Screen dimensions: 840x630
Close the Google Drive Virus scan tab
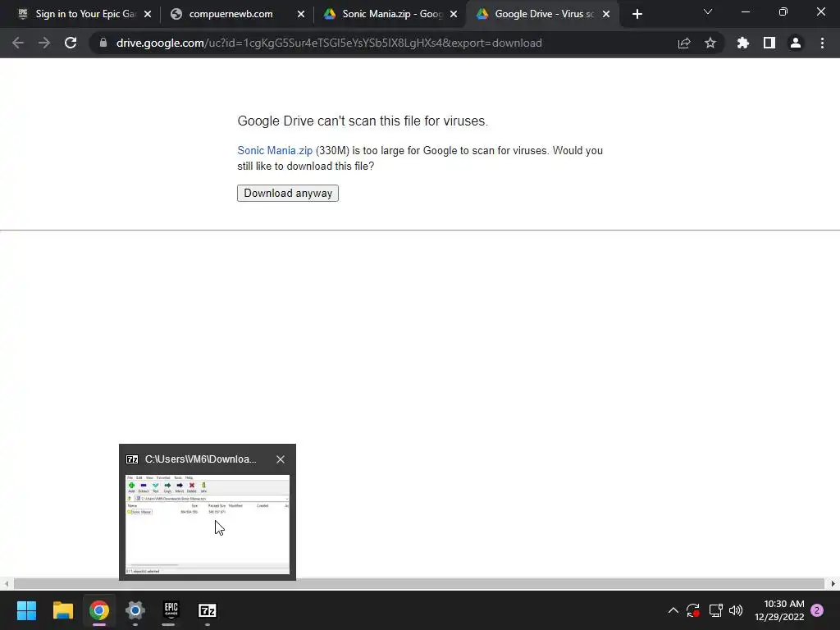(606, 15)
